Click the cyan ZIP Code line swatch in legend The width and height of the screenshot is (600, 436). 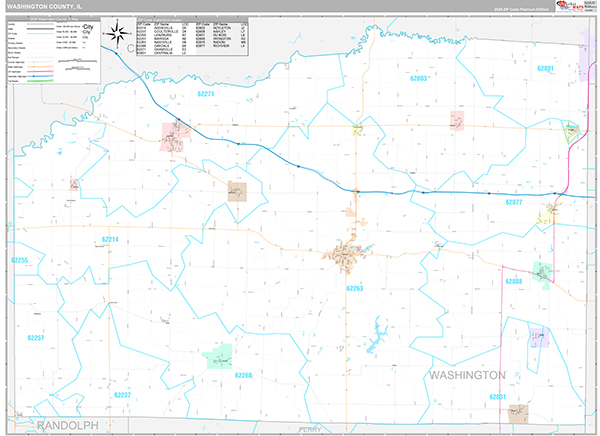click(40, 34)
